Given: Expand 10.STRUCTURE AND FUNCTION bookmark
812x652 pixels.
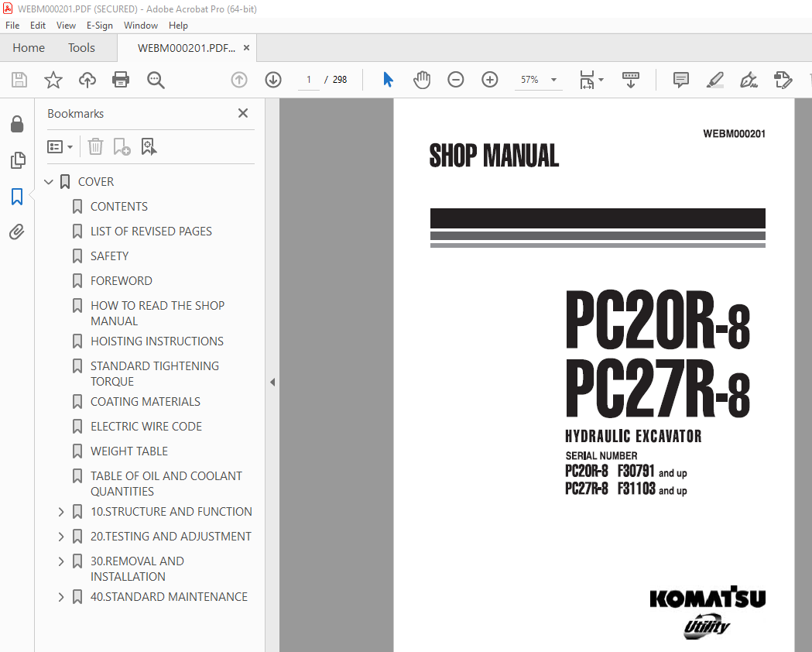Looking at the screenshot, I should 61,512.
